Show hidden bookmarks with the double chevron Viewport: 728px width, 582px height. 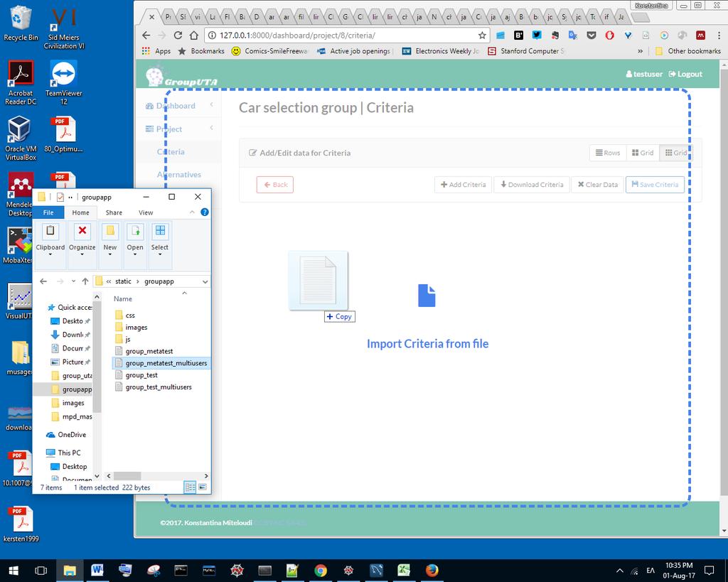[641, 51]
